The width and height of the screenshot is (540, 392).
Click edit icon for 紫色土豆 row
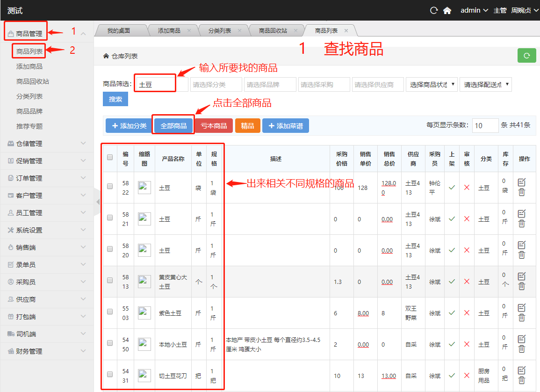coord(522,307)
